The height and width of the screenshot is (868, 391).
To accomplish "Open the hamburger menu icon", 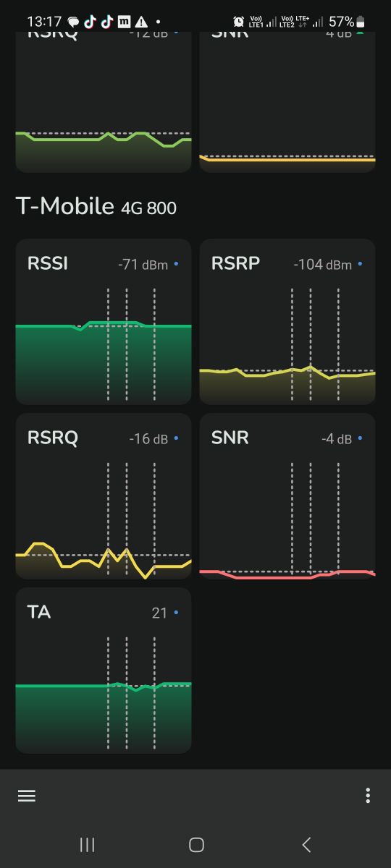I will (27, 796).
